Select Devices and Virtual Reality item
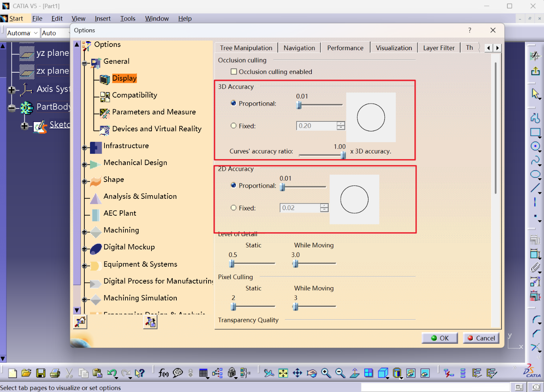 coord(157,129)
